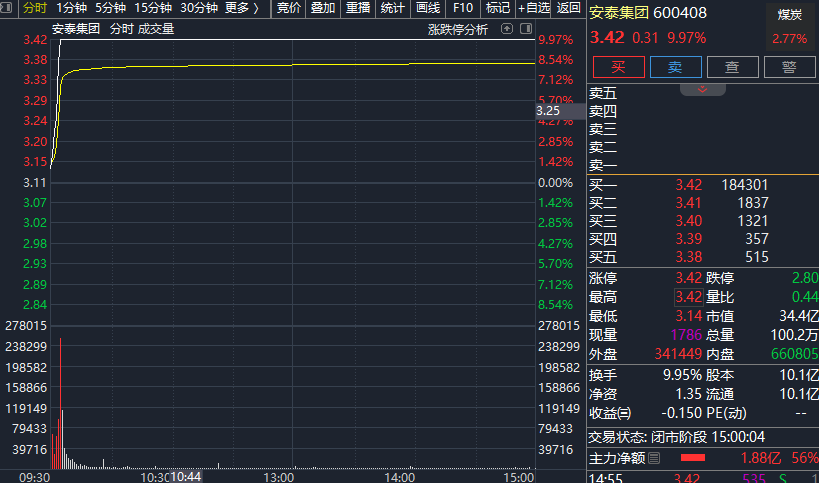Screen dimensions: 819x483
Task: Click the 查 query button
Action: pos(733,67)
